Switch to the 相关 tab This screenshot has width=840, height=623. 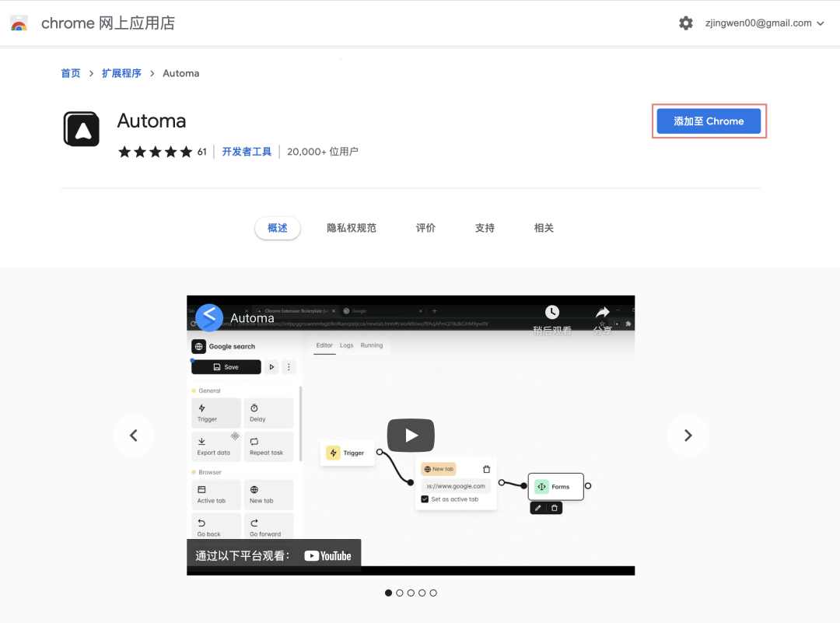(x=544, y=228)
